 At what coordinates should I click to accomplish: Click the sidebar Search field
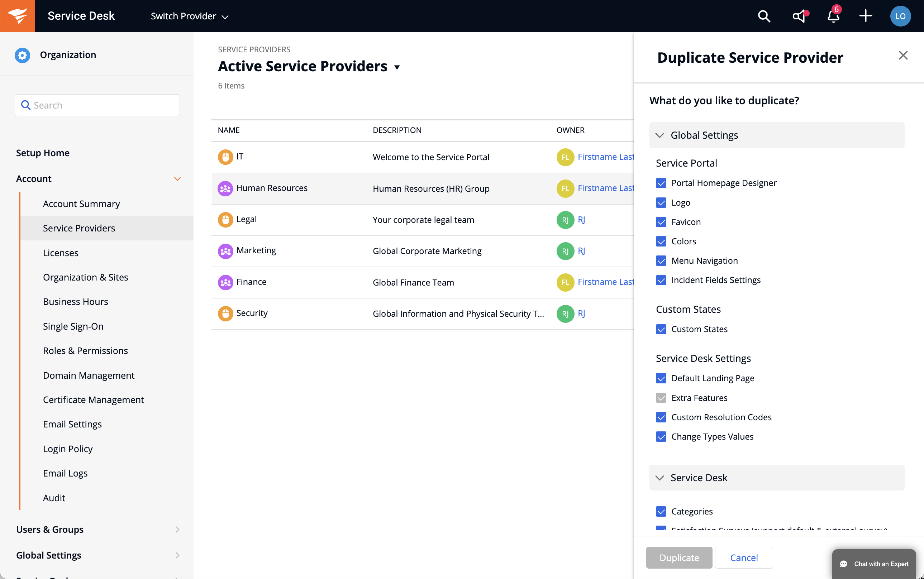tap(97, 105)
